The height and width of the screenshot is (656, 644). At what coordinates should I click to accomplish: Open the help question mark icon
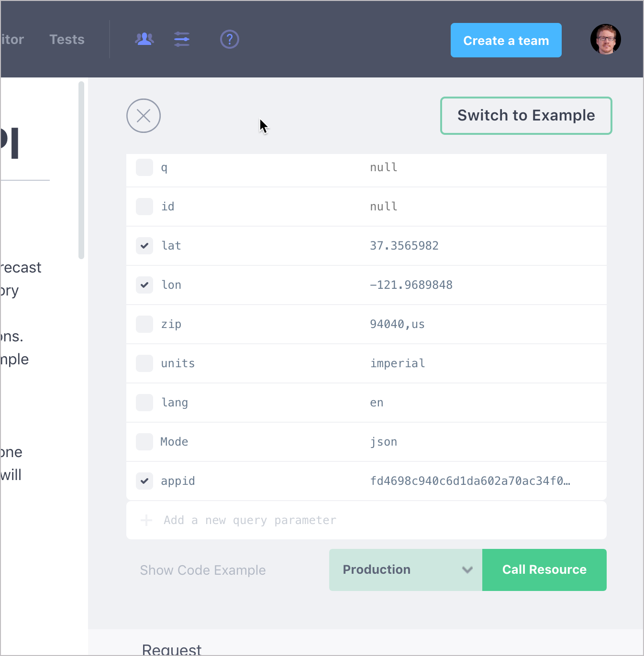[230, 39]
